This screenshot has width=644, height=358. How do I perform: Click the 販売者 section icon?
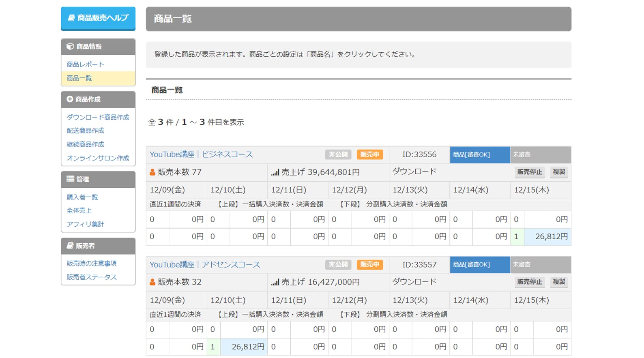click(x=70, y=246)
